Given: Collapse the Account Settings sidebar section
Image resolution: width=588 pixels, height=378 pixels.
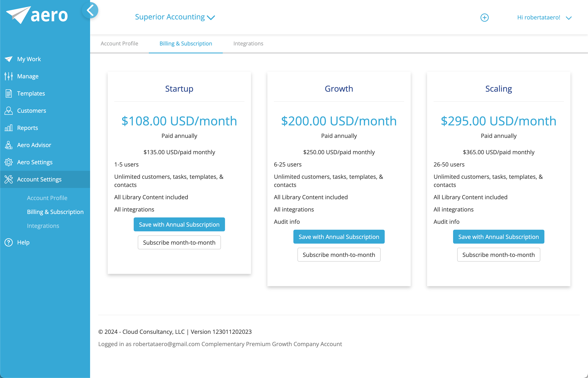Looking at the screenshot, I should tap(39, 179).
